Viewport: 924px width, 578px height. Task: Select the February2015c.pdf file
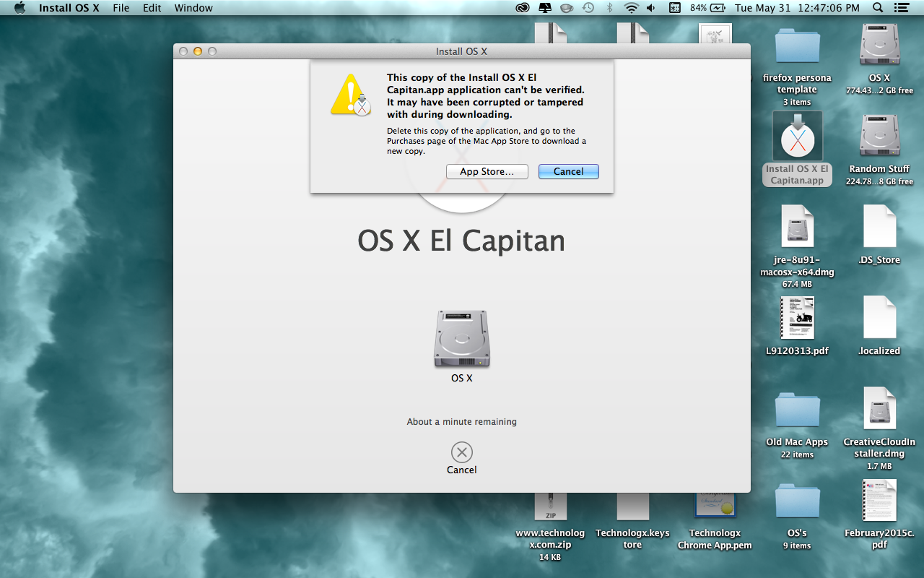click(879, 500)
